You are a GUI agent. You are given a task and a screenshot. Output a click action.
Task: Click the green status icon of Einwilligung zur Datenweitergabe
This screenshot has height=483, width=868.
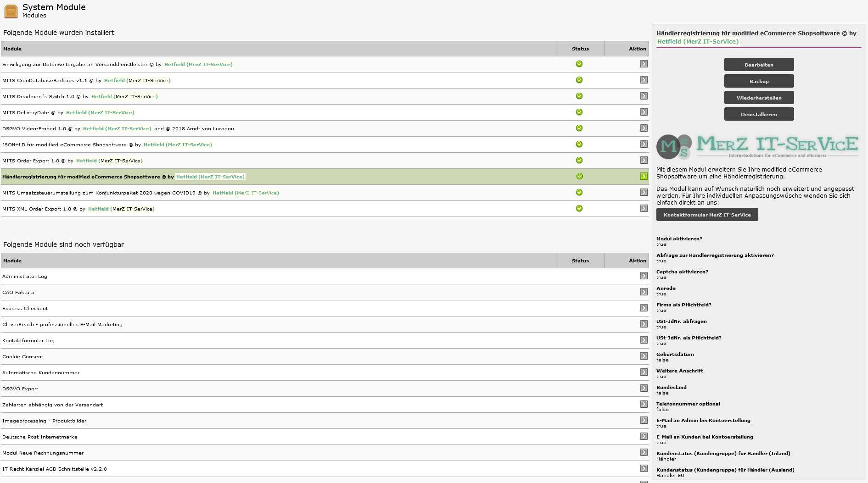click(579, 64)
